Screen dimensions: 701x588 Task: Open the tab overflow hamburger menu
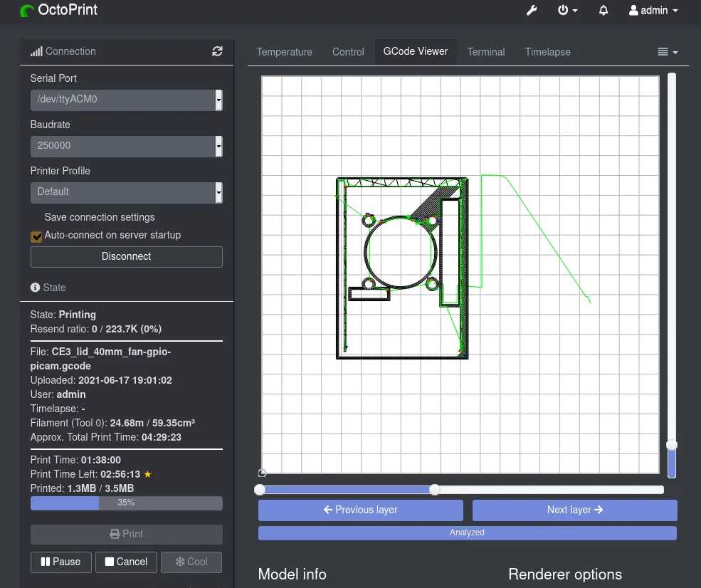tap(666, 51)
